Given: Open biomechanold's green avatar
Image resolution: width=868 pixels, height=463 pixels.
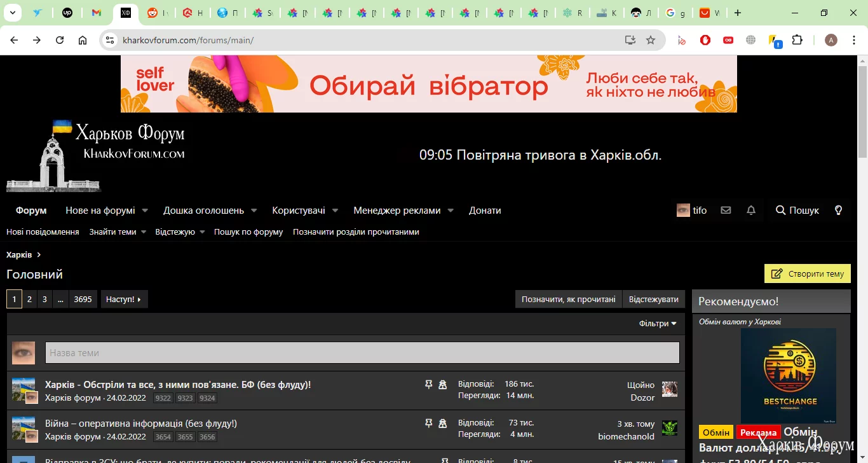Looking at the screenshot, I should 670,428.
